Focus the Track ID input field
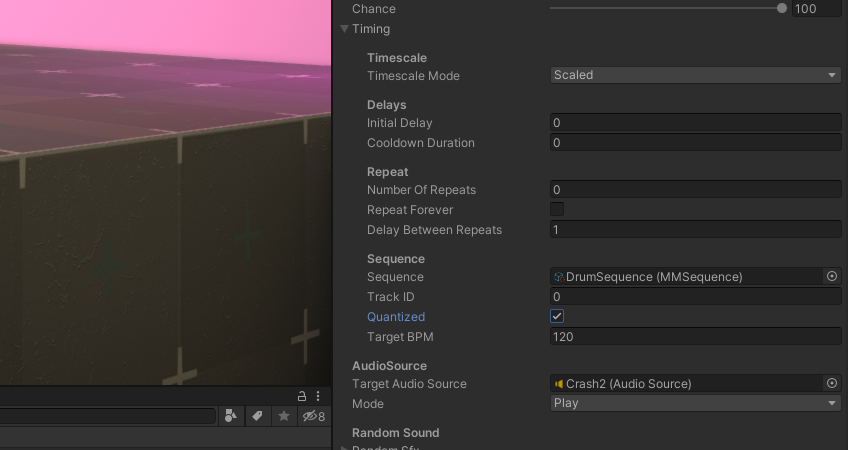The height and width of the screenshot is (450, 848). pyautogui.click(x=695, y=297)
